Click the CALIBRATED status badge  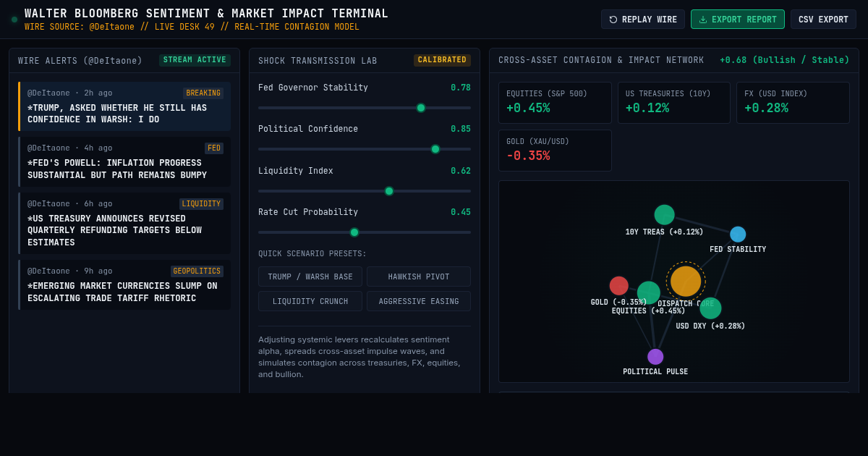point(442,60)
